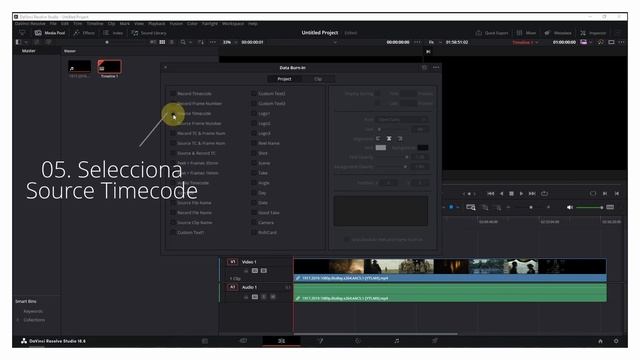
Task: Check the Camera burn-in option
Action: pos(254,222)
